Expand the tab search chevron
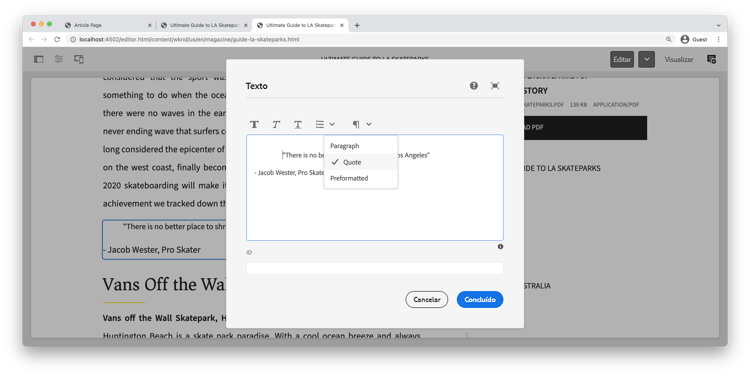Screen dimensions: 750x376 tap(718, 25)
